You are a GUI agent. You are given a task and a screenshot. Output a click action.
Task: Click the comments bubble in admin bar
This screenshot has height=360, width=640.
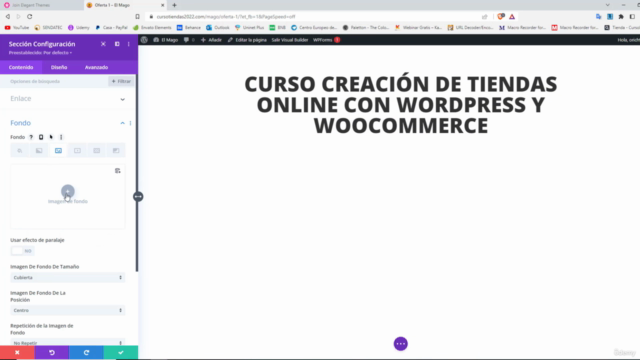(189, 40)
